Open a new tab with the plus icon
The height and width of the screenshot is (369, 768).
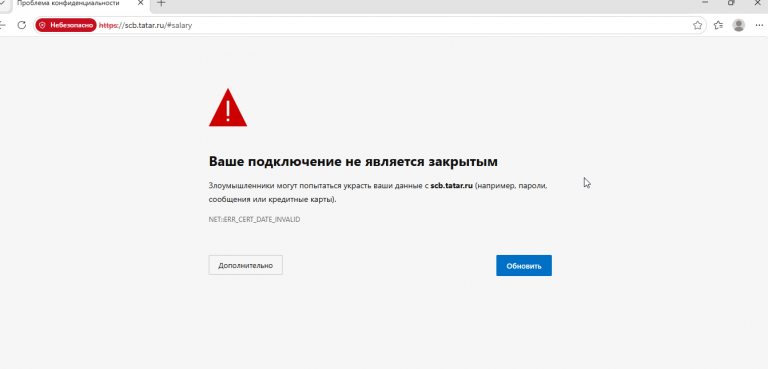point(161,3)
